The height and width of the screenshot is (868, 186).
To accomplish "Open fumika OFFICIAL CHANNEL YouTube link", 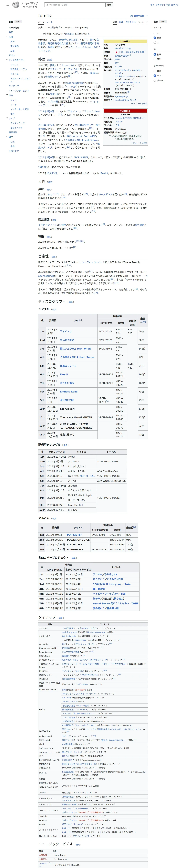I will pos(130,118).
